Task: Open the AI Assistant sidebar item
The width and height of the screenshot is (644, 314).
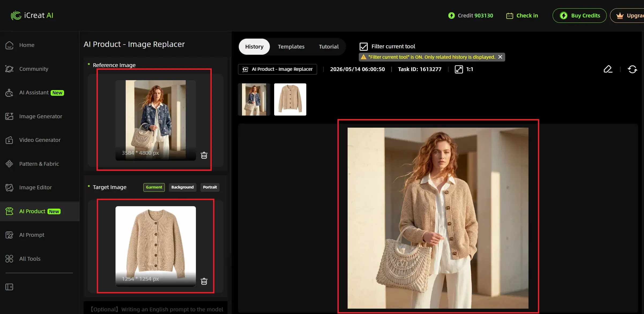Action: [40, 93]
